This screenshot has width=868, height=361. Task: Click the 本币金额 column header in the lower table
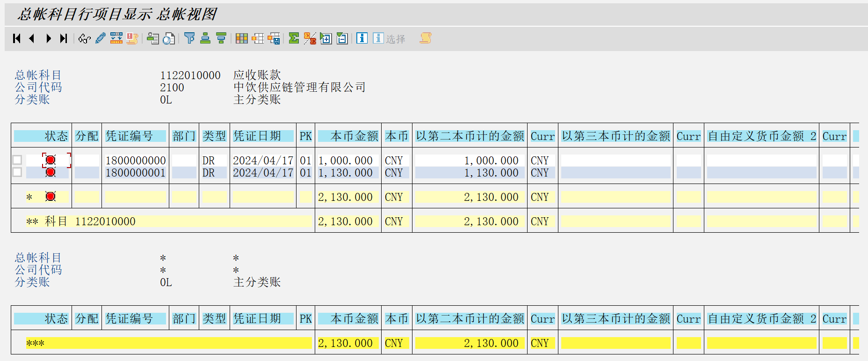point(348,319)
